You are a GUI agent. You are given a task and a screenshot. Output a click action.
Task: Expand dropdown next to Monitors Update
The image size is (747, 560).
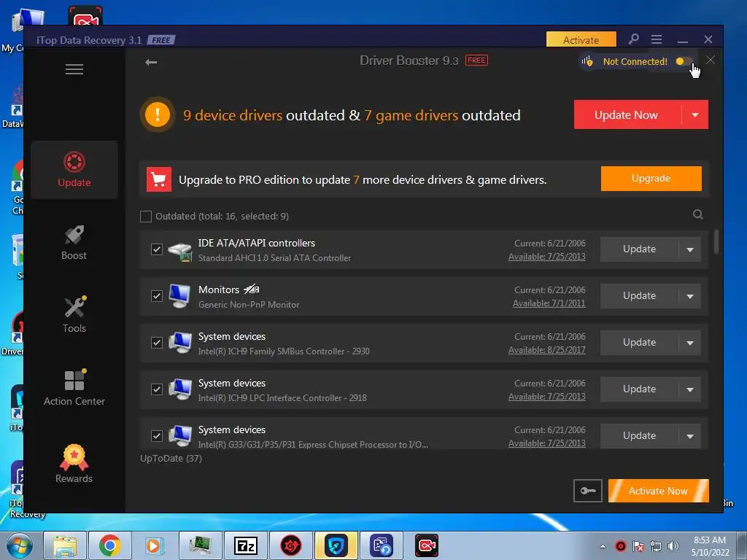click(690, 296)
